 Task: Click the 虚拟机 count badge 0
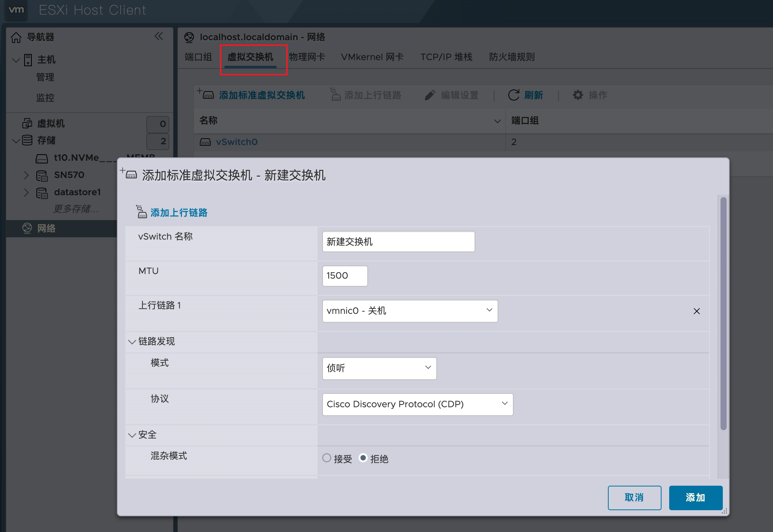pyautogui.click(x=158, y=124)
